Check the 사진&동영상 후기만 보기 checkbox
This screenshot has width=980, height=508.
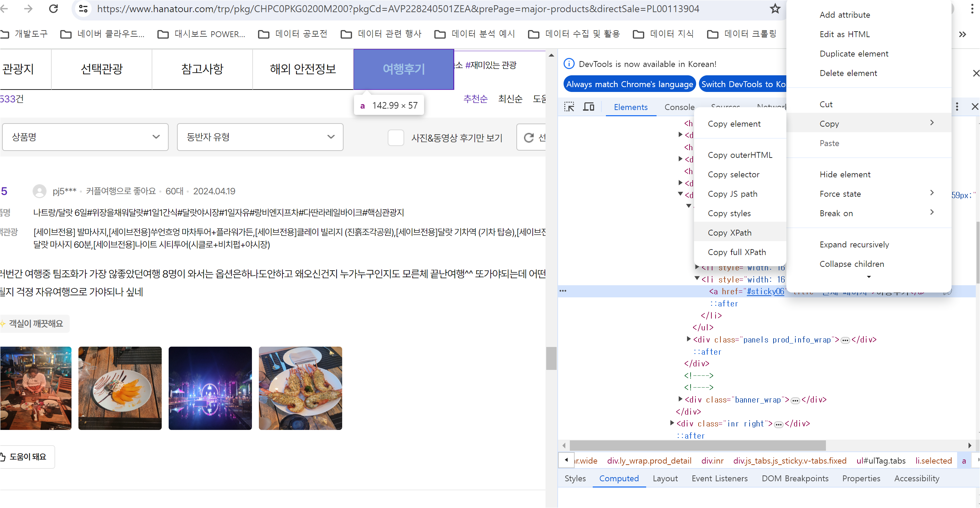[x=396, y=138]
